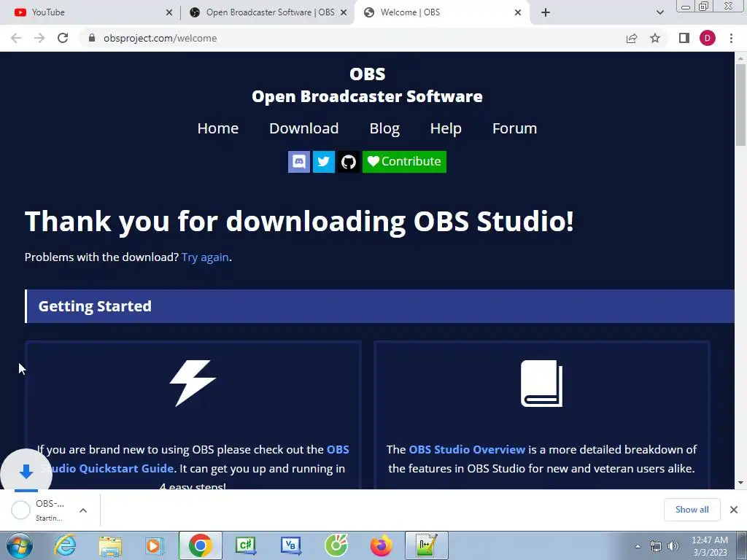Open the profile avatar D
This screenshot has height=560, width=747.
(708, 38)
